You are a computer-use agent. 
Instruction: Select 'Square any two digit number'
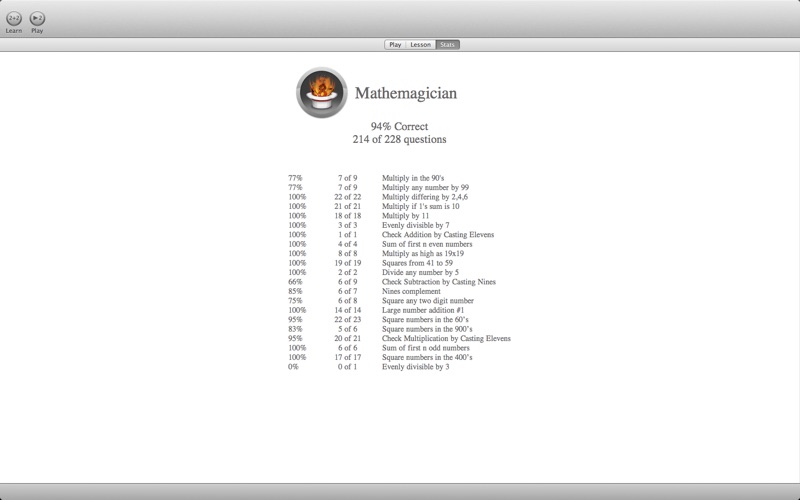point(427,301)
